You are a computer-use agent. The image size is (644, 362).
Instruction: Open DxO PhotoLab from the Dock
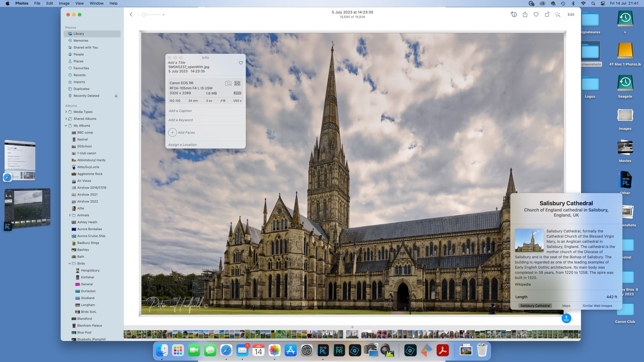click(323, 351)
